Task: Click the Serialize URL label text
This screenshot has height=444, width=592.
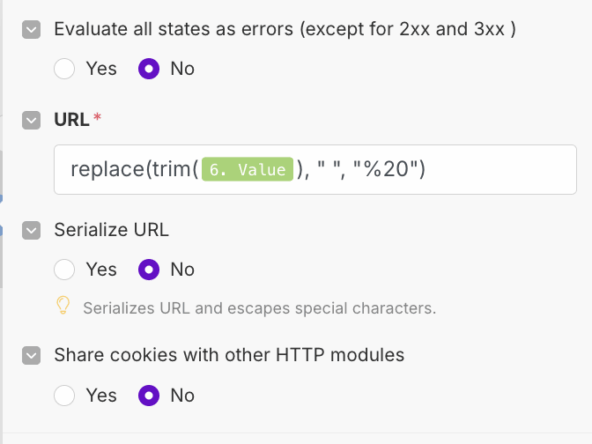Action: [x=111, y=230]
